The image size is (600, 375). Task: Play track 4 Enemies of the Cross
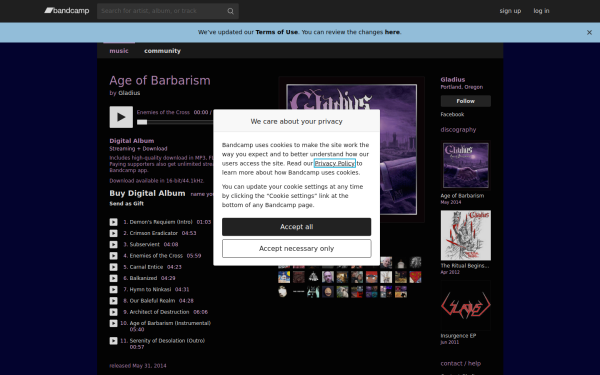point(114,256)
